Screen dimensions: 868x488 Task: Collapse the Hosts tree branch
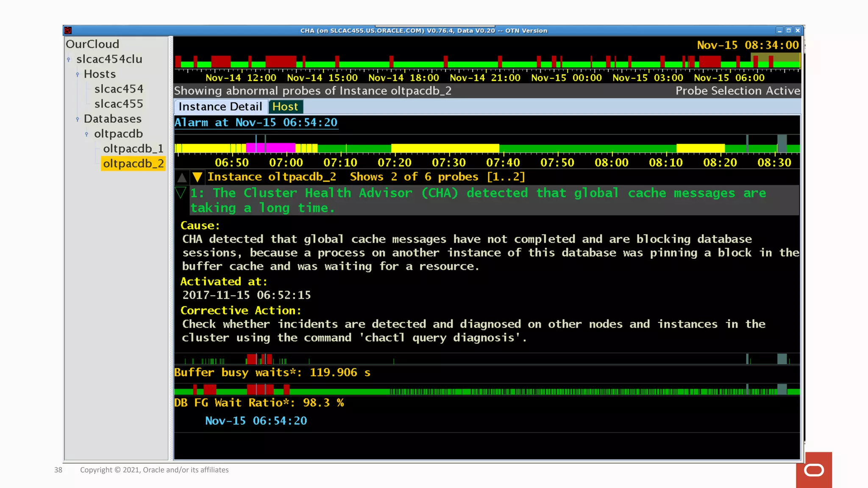[x=77, y=75]
